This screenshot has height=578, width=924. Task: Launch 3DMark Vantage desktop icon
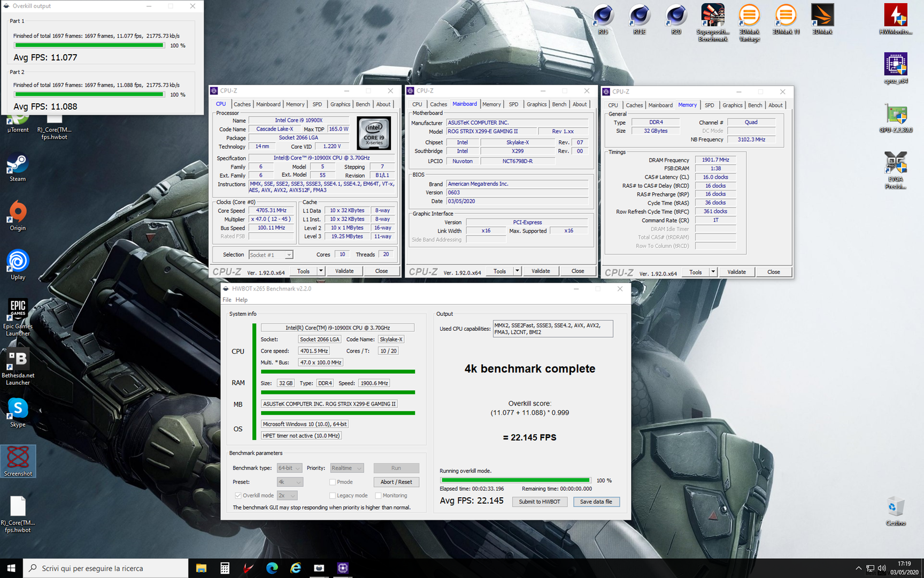click(x=749, y=22)
